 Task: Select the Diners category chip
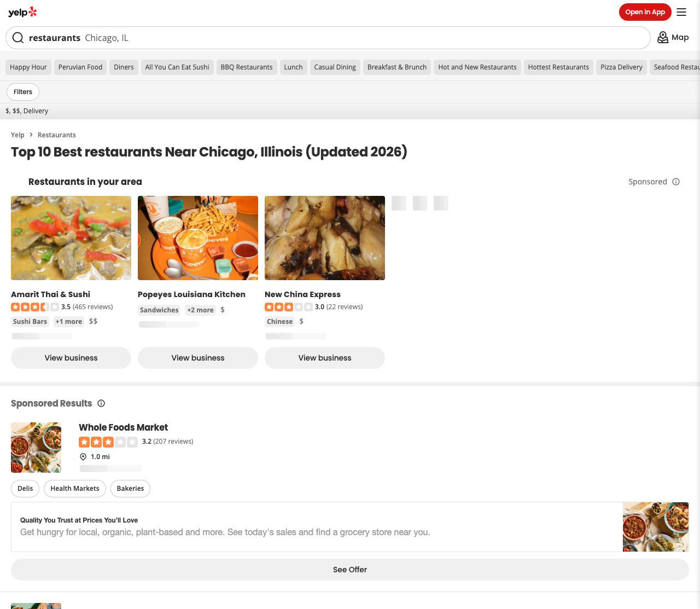[124, 67]
